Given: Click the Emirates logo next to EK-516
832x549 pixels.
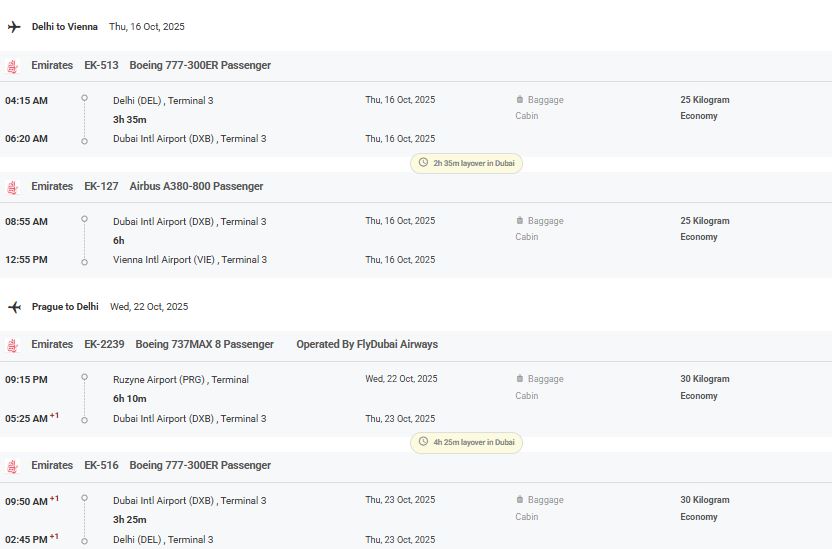Looking at the screenshot, I should [x=13, y=466].
